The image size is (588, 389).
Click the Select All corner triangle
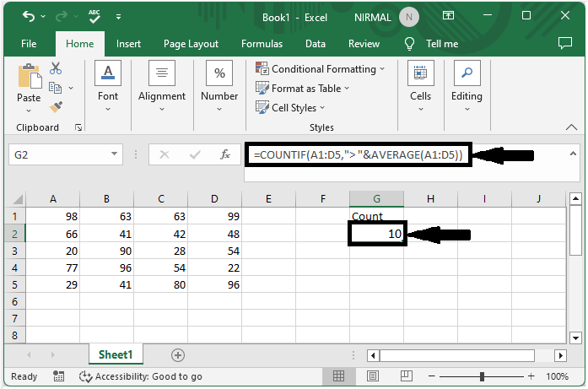click(x=17, y=198)
